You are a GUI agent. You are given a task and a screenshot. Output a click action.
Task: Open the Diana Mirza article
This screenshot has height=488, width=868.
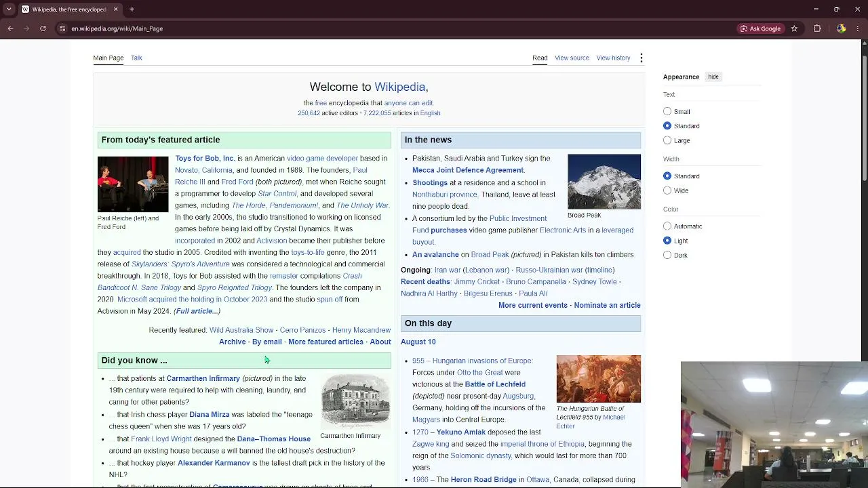point(210,415)
